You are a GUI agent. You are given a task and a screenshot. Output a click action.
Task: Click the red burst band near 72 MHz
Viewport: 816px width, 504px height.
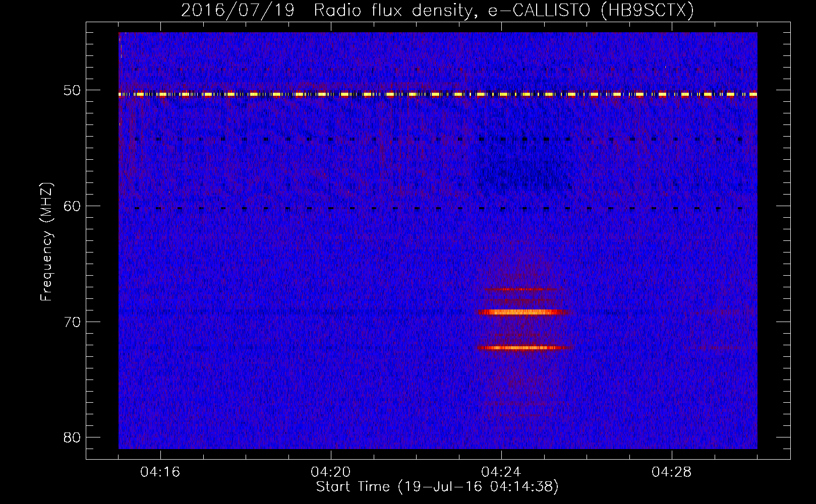coord(523,348)
